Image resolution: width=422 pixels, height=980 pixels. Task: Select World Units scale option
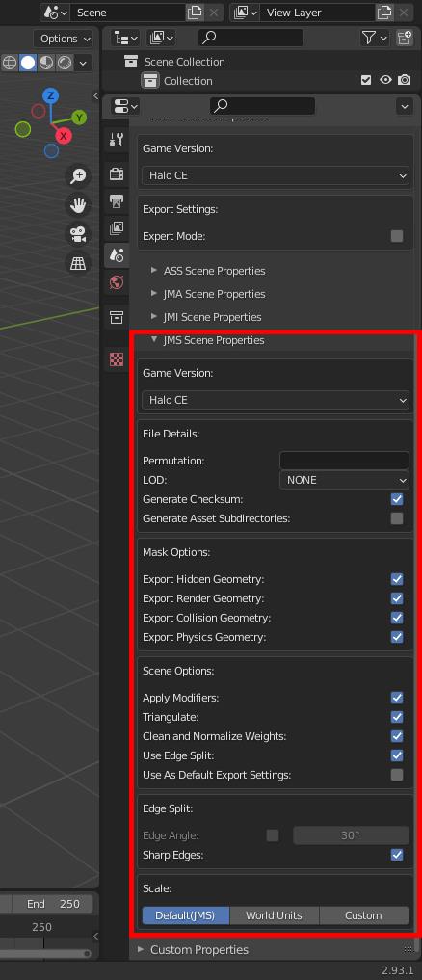point(275,915)
